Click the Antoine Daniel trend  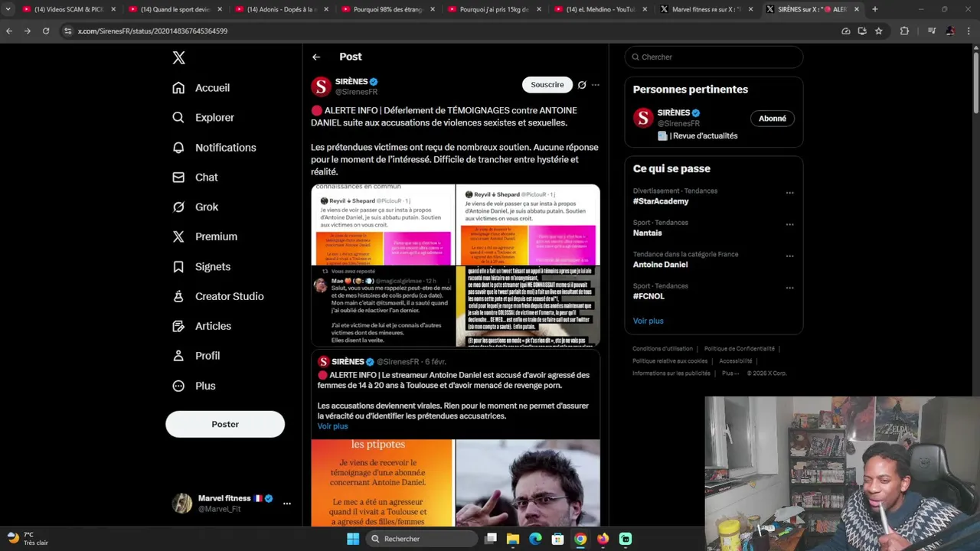pyautogui.click(x=660, y=265)
